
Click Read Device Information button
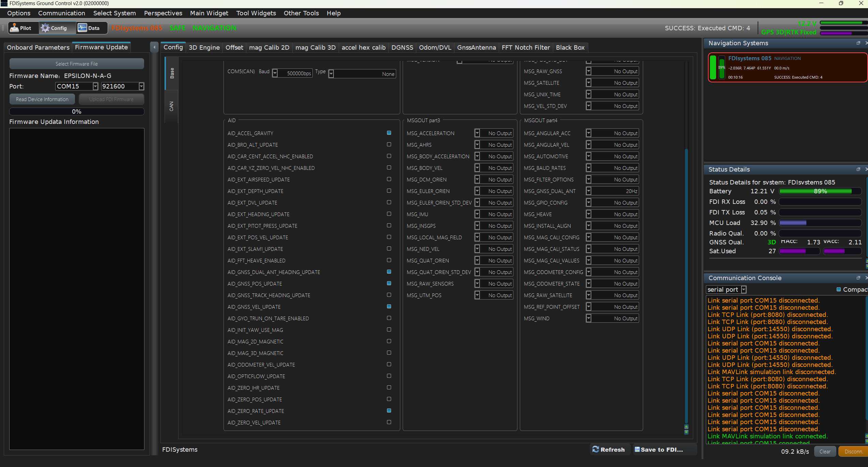[x=42, y=99]
